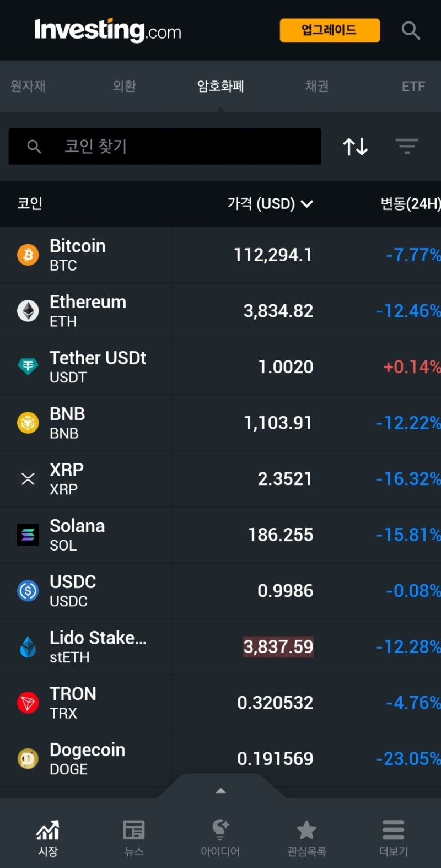Viewport: 441px width, 868px height.
Task: Tap the Ethereum coin logo
Action: coord(28,311)
